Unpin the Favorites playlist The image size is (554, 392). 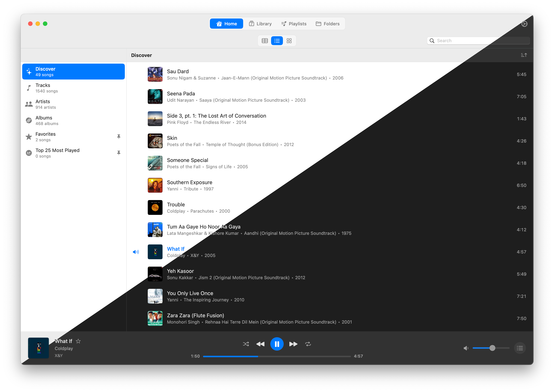tap(119, 136)
